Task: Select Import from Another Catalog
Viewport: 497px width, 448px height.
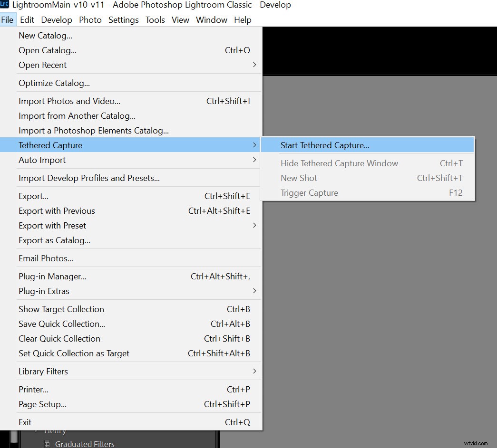Action: point(131,116)
